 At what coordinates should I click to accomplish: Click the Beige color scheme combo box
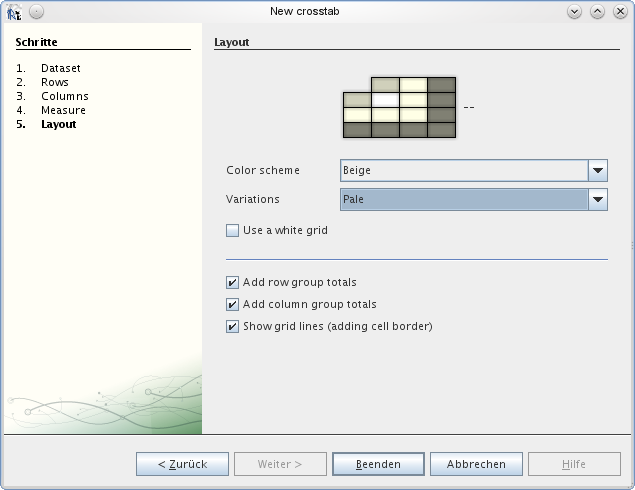(x=474, y=170)
